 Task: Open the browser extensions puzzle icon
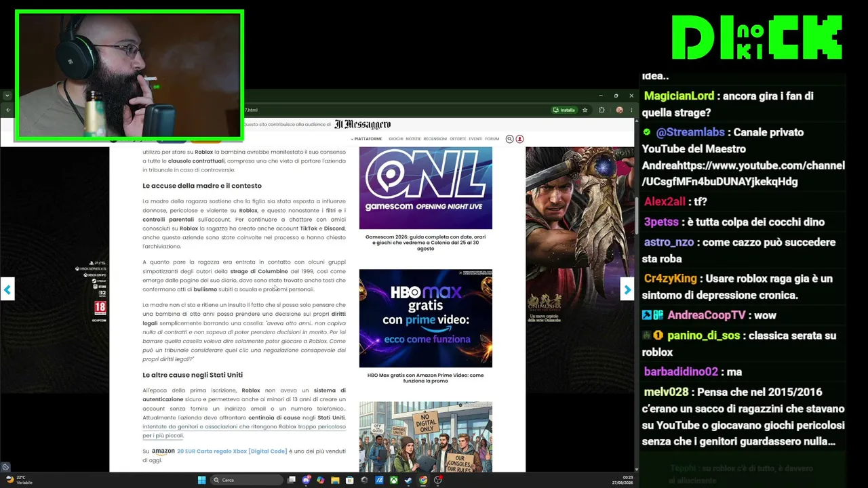click(601, 110)
